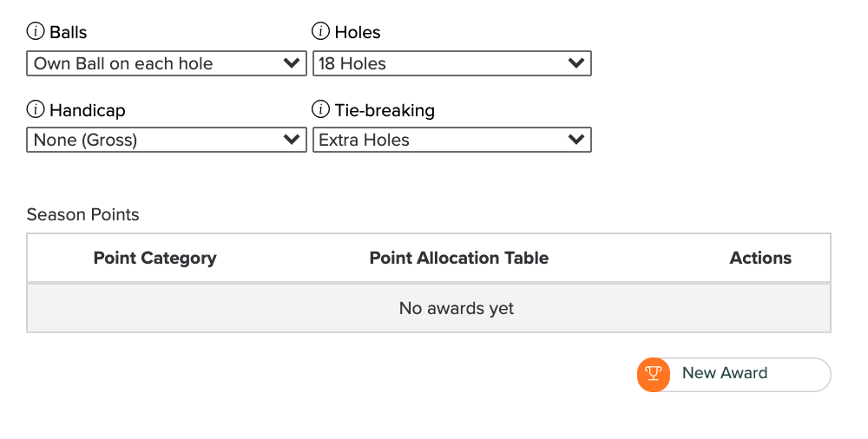Image resolution: width=868 pixels, height=439 pixels.
Task: Click the Point Category column header
Action: (155, 258)
